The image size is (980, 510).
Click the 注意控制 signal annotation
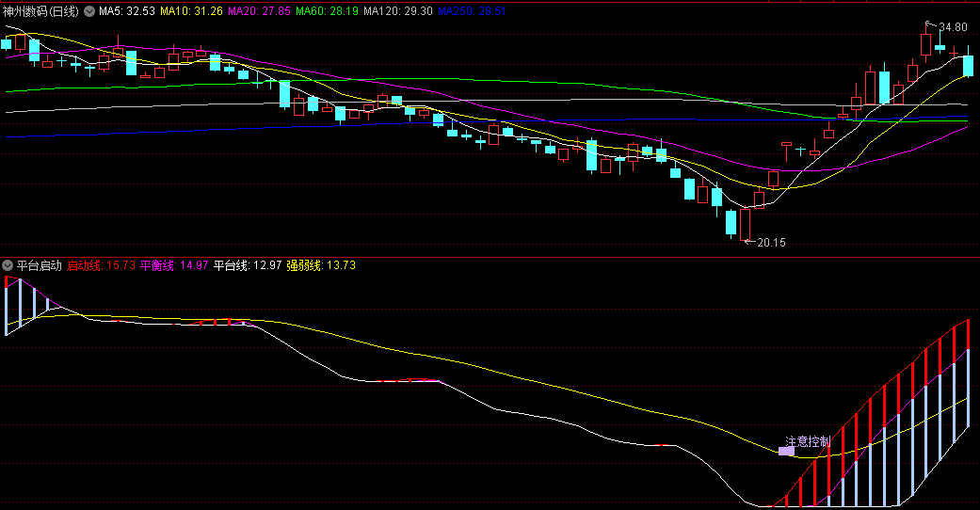808,440
